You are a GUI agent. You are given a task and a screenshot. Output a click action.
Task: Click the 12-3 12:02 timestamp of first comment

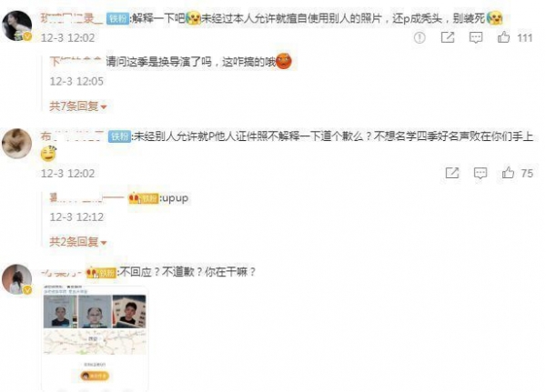67,37
